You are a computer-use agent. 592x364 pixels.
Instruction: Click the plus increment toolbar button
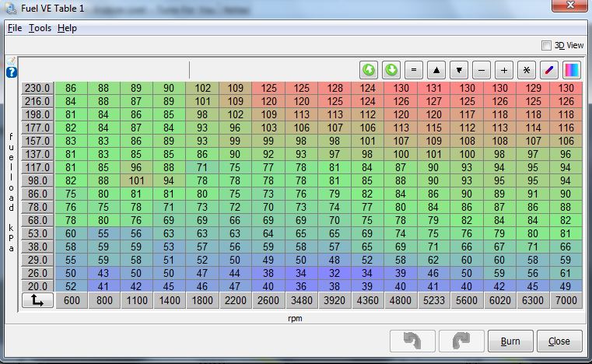tap(504, 70)
